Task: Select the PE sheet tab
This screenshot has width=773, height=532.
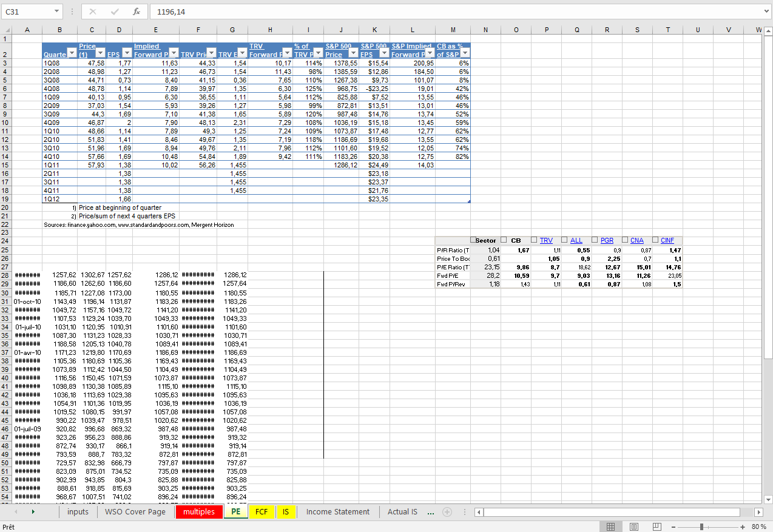Action: tap(235, 512)
